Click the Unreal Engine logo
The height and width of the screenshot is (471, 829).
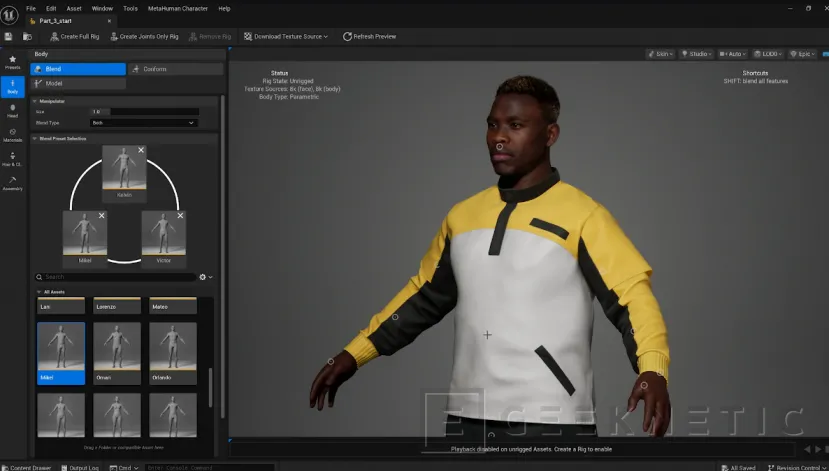click(9, 15)
